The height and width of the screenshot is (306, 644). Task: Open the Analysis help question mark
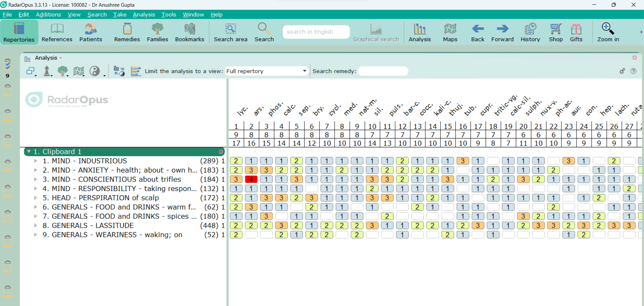[633, 71]
